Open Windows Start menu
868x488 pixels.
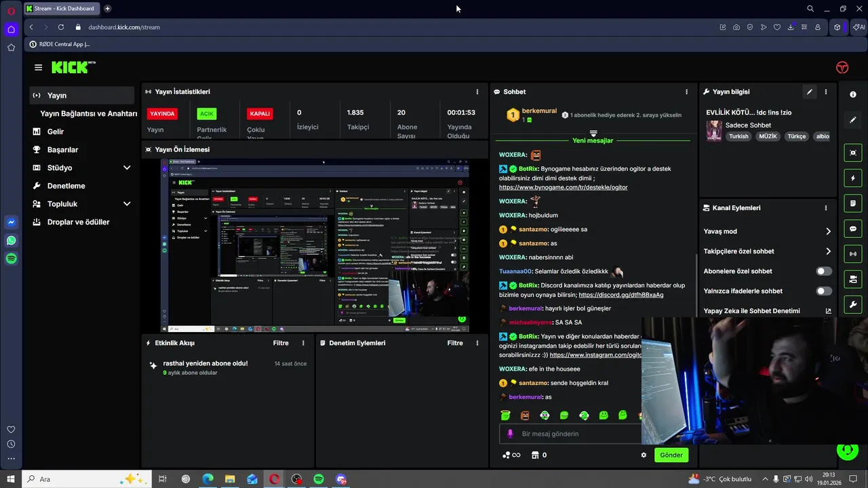click(11, 479)
